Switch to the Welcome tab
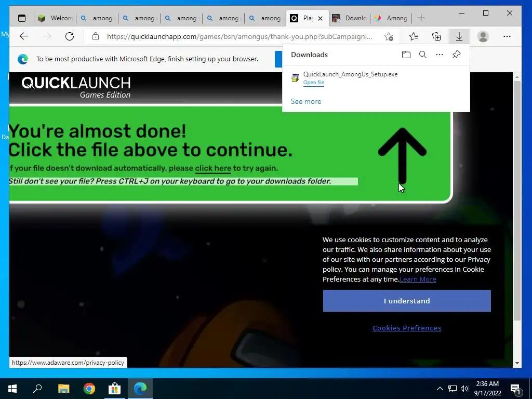The image size is (532, 399). click(x=55, y=18)
